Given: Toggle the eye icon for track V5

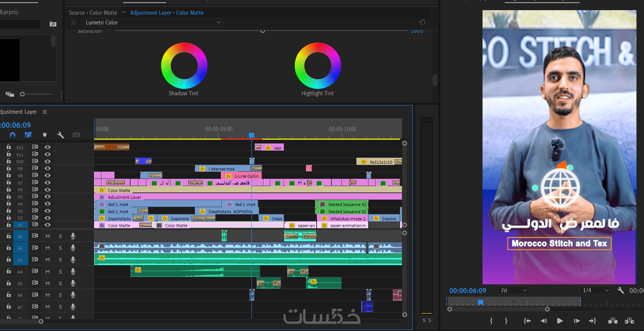Looking at the screenshot, I should point(47,197).
